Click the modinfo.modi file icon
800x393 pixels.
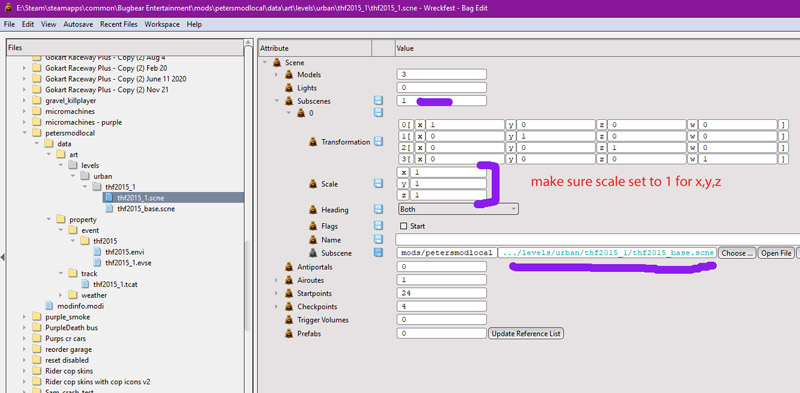tap(49, 306)
